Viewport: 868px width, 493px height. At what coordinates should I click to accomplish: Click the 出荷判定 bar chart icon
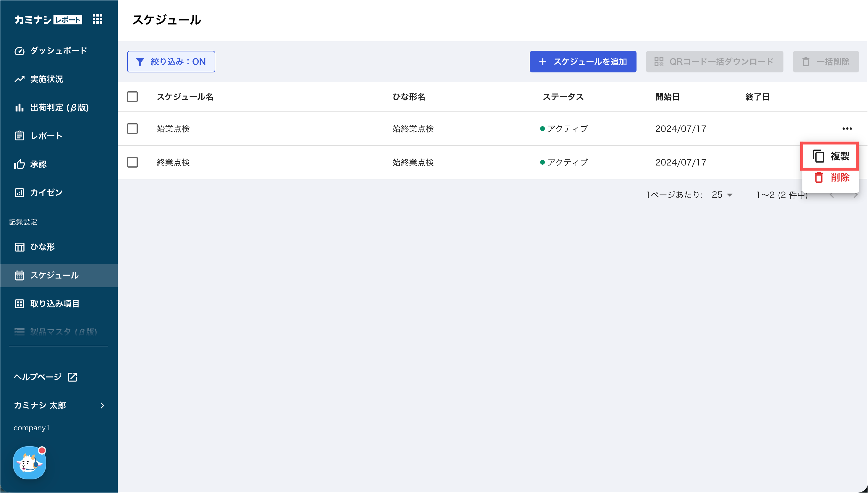click(19, 108)
